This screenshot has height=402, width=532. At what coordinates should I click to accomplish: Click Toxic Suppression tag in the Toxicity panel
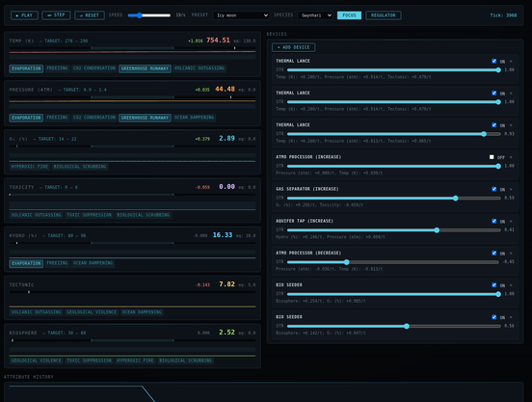(x=89, y=215)
